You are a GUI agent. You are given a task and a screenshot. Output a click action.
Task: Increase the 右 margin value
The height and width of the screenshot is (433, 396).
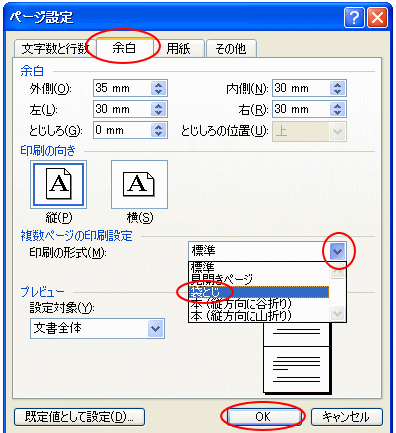(x=338, y=106)
